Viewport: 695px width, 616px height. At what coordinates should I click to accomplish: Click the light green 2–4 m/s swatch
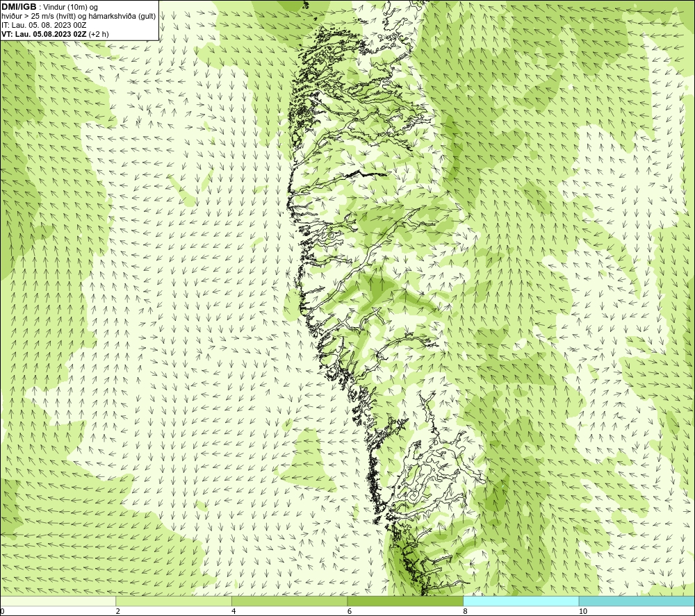(x=174, y=601)
